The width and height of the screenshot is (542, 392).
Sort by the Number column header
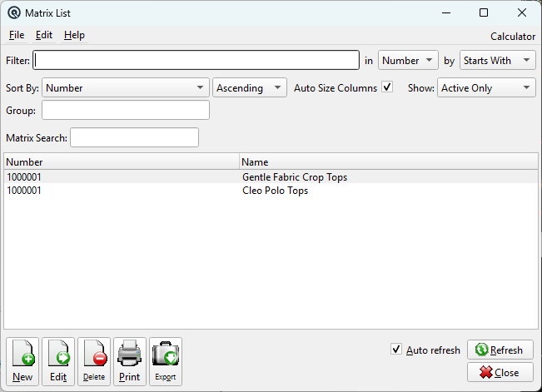coord(122,161)
